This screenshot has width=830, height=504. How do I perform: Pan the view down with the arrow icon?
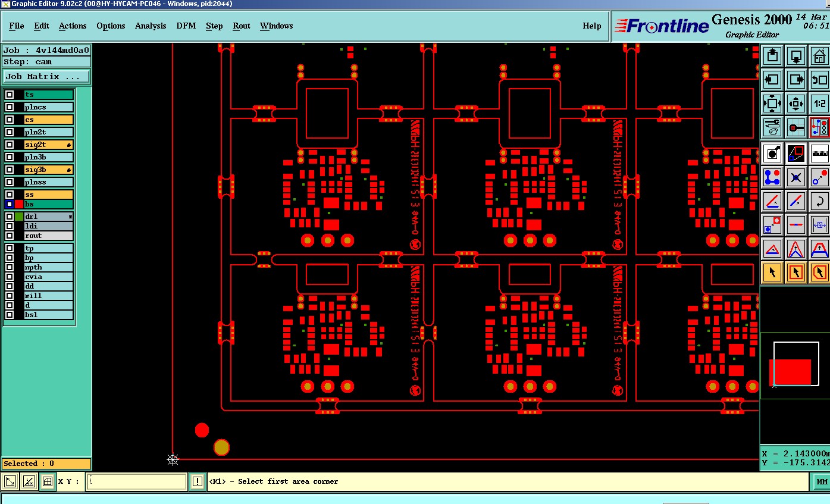point(796,57)
